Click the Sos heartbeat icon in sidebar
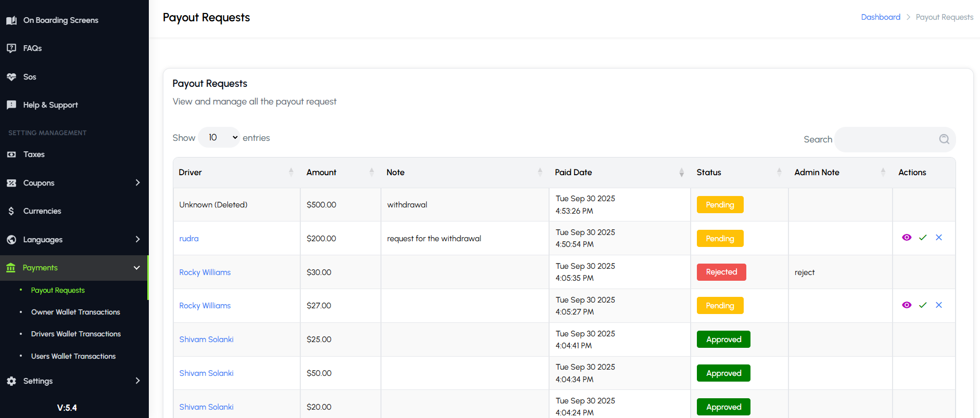 [x=11, y=77]
